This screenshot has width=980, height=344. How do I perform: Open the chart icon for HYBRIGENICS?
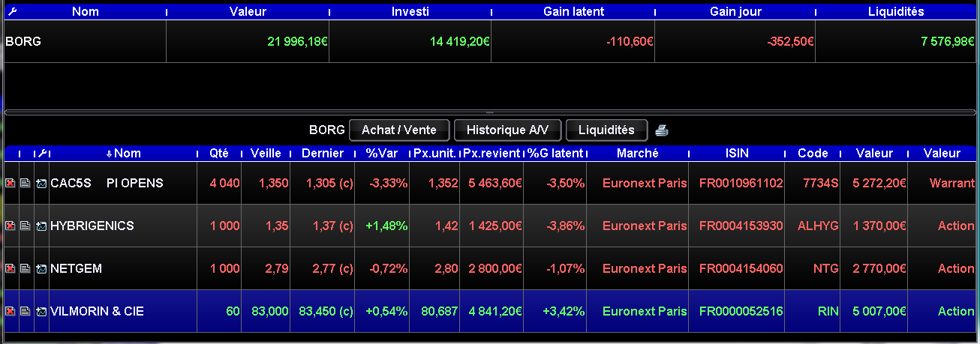(41, 226)
